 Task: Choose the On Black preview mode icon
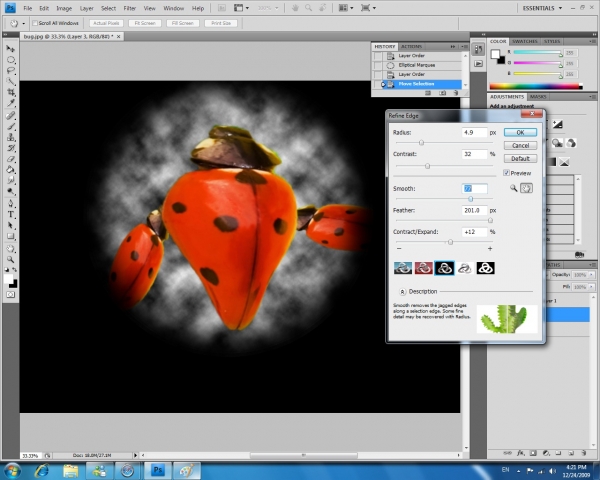click(444, 268)
